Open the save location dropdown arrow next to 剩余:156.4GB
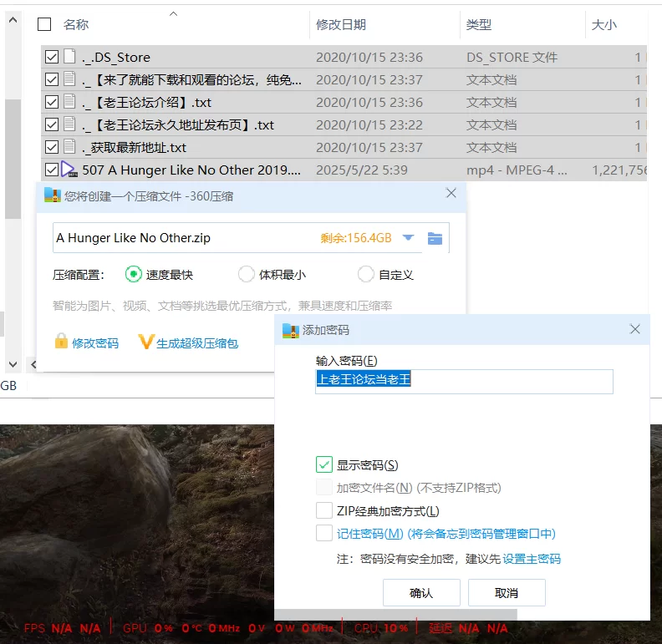662x644 pixels. point(408,237)
